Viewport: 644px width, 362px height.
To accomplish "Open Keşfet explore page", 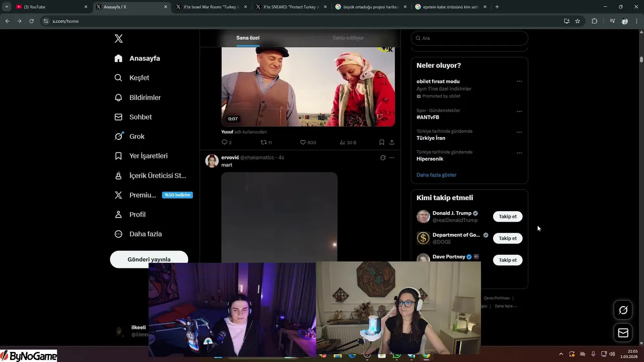I will pyautogui.click(x=132, y=78).
